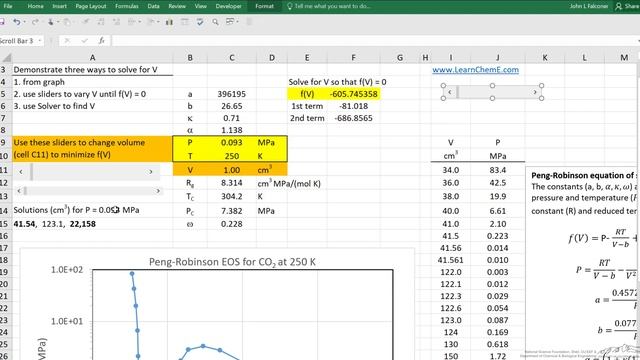Select column A header

point(92,58)
